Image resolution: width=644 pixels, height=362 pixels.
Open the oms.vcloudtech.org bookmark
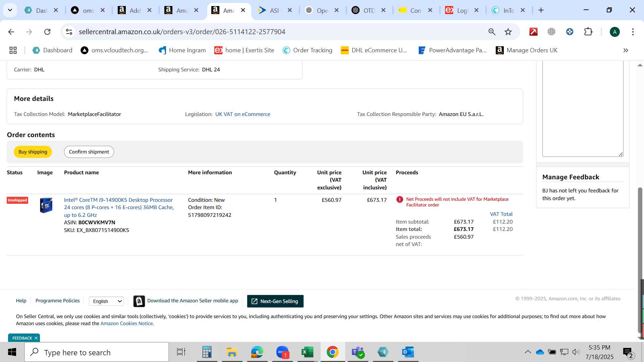114,50
